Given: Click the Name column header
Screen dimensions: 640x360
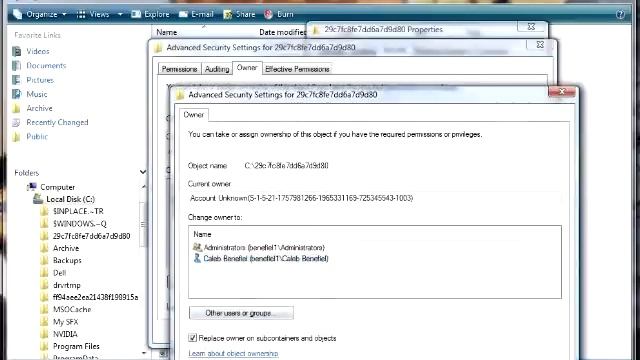Looking at the screenshot, I should point(167,32).
